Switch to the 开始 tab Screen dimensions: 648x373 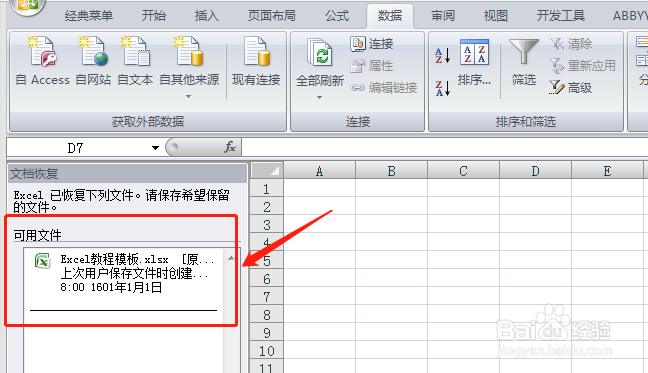point(154,16)
